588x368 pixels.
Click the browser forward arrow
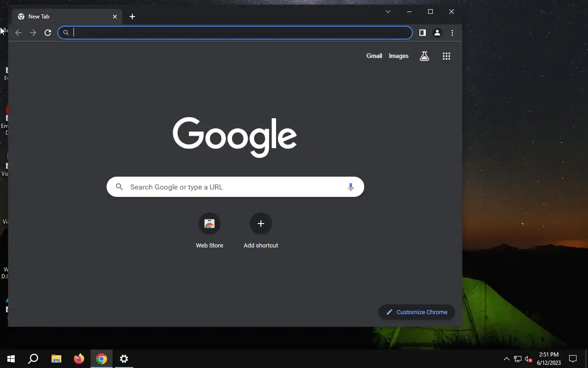33,33
